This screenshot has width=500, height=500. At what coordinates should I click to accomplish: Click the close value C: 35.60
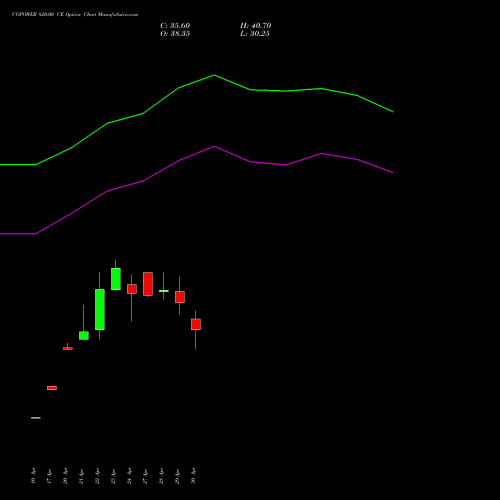[x=175, y=26]
